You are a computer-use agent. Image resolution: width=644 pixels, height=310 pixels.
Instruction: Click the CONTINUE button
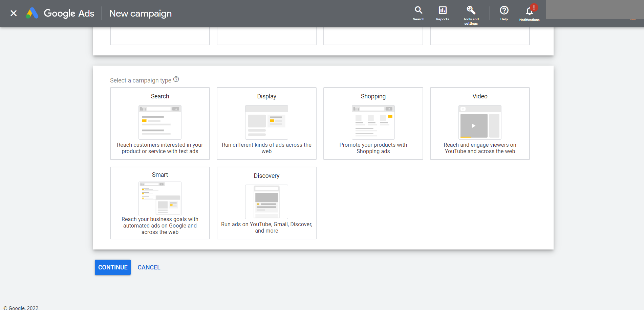click(x=113, y=267)
